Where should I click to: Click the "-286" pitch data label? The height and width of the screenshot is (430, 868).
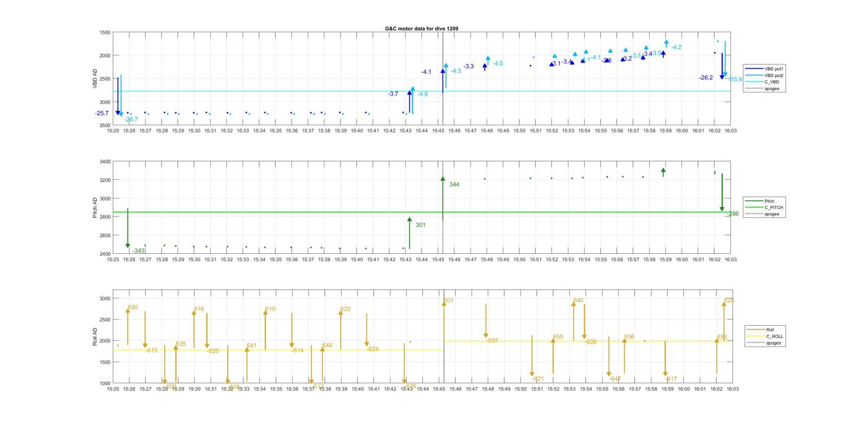[732, 214]
